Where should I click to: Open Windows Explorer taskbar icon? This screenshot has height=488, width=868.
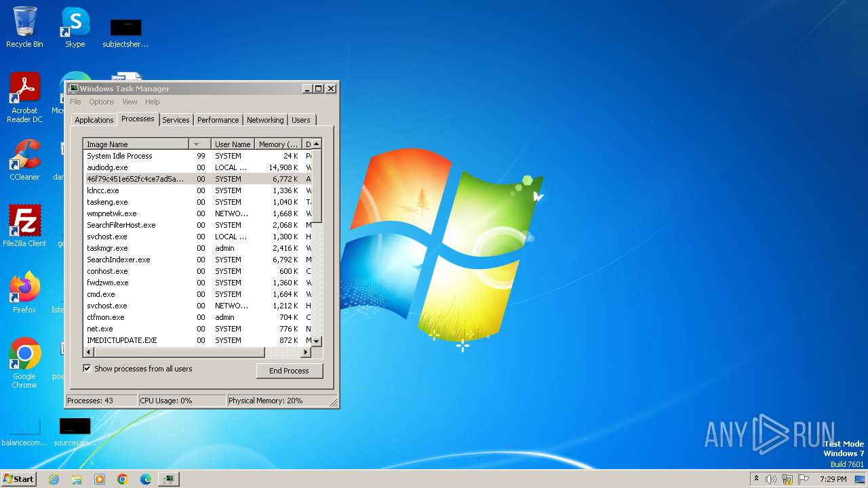(x=77, y=479)
